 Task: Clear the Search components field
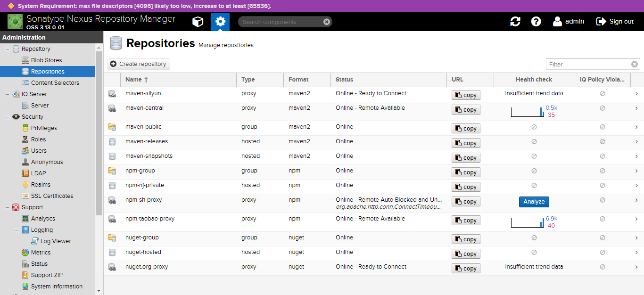pos(327,22)
